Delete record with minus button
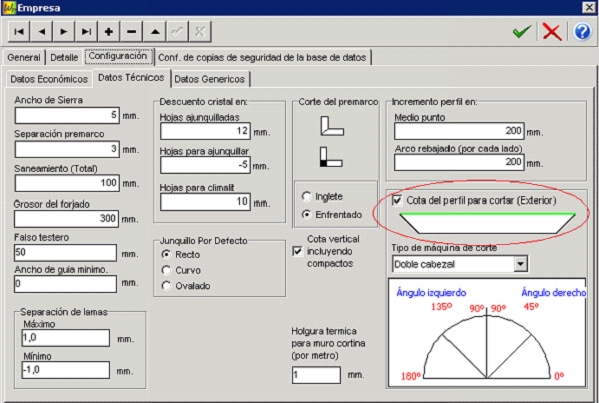Image resolution: width=599 pixels, height=403 pixels. coord(131,31)
